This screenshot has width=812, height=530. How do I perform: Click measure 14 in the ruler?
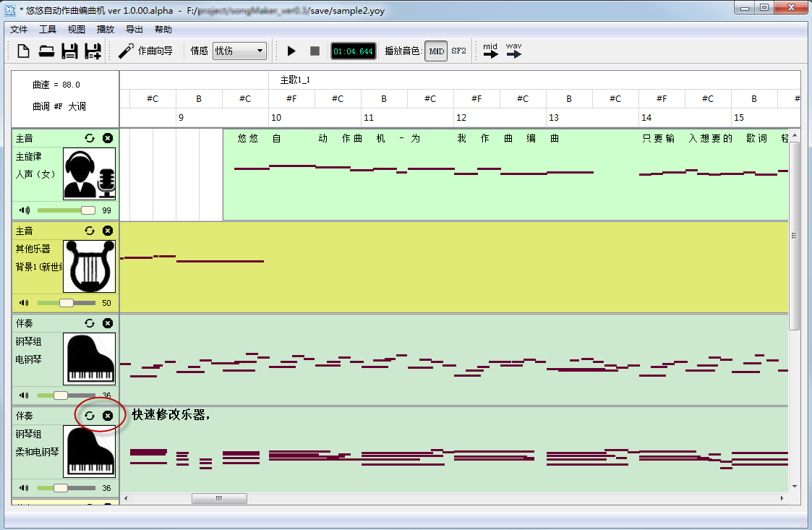coord(646,118)
